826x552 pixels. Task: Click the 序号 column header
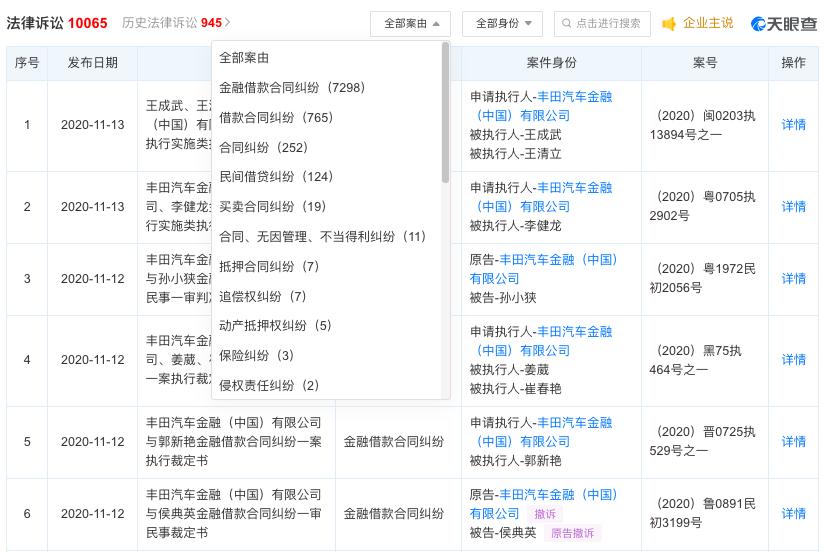(x=27, y=63)
